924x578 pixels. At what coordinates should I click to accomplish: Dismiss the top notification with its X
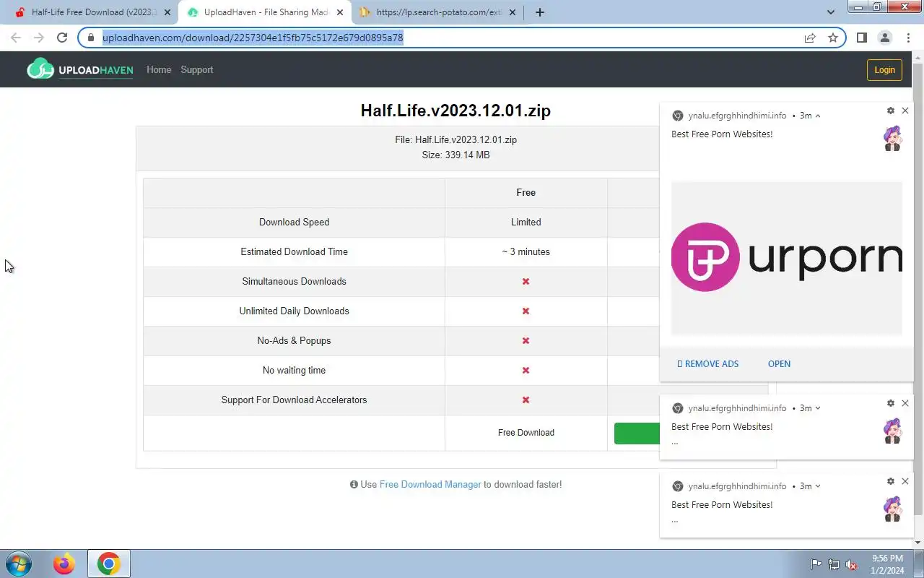905,111
